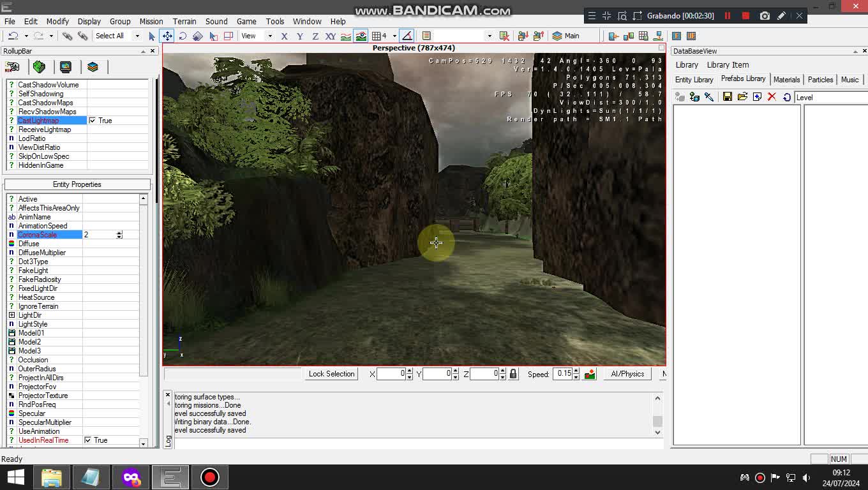868x490 pixels.
Task: Click the CoronaScale value field
Action: [100, 235]
